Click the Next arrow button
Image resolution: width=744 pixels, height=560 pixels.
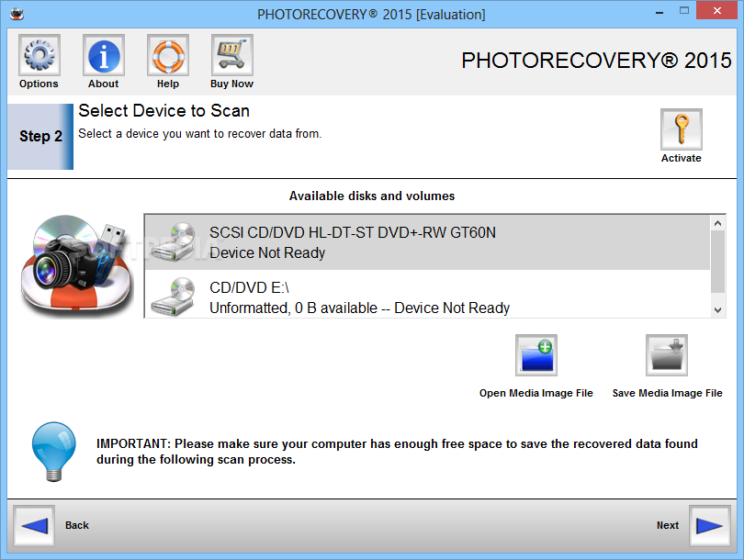tap(709, 525)
